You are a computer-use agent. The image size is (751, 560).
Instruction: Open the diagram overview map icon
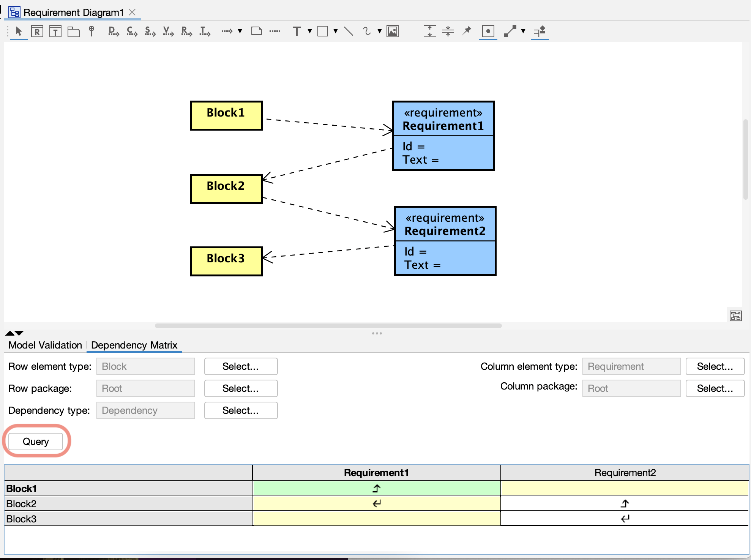click(736, 315)
